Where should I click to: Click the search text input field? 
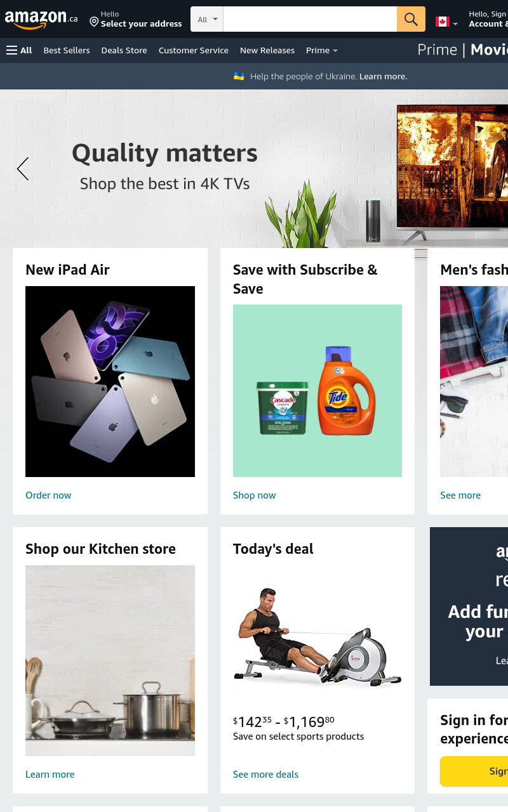point(310,19)
